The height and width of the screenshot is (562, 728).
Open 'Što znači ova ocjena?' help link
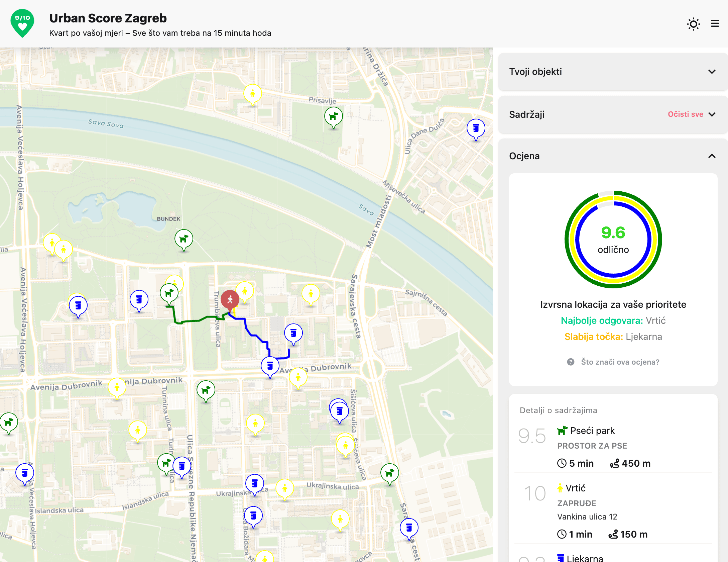click(x=620, y=362)
